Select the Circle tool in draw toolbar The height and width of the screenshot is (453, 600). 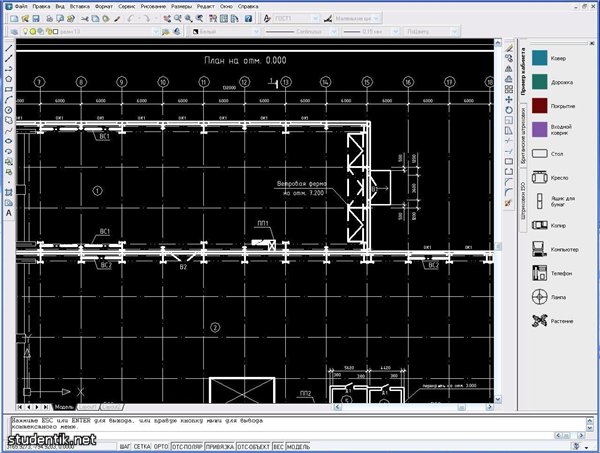pyautogui.click(x=9, y=110)
